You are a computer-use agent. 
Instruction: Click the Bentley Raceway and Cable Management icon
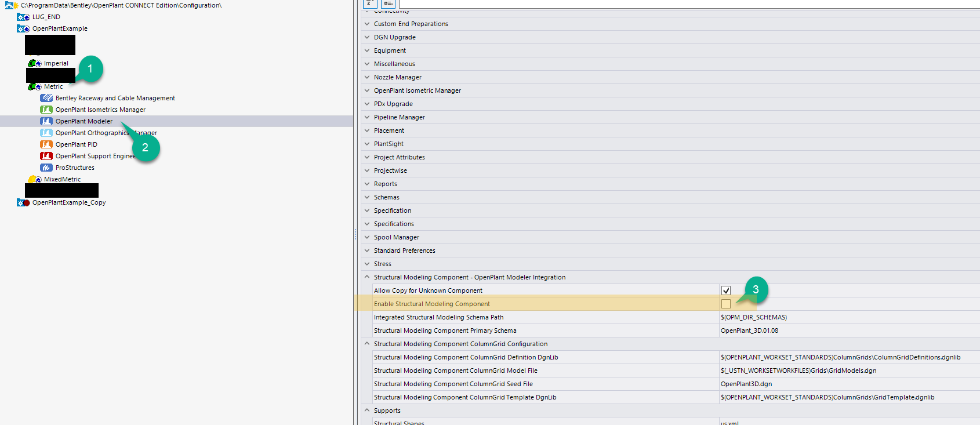coord(46,98)
